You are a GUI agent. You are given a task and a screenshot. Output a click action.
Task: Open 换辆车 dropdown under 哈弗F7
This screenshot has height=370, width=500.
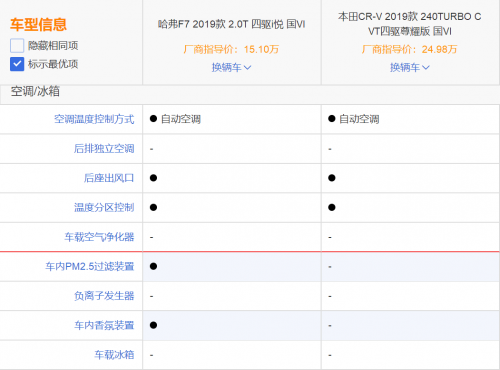coord(231,67)
